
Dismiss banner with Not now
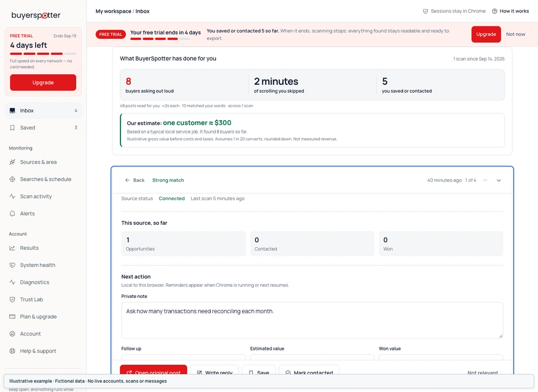coord(516,34)
